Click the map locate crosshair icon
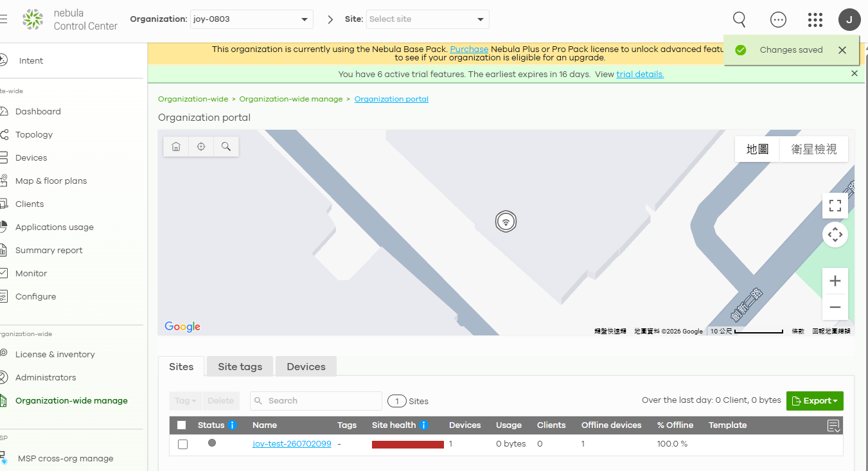Viewport: 868px width, 471px height. [x=201, y=147]
